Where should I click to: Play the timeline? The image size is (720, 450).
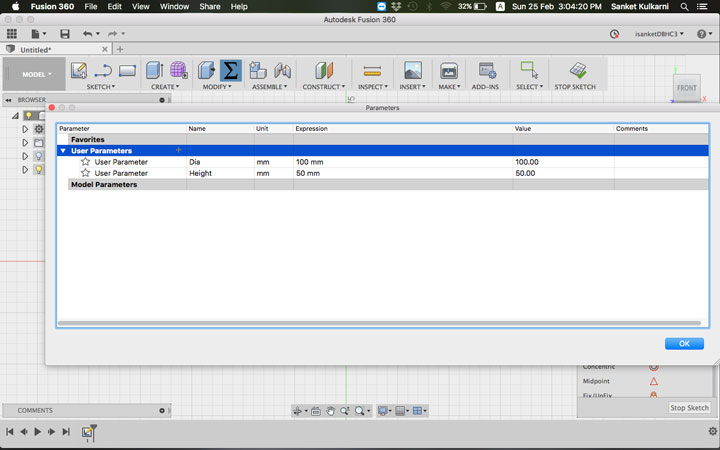38,432
